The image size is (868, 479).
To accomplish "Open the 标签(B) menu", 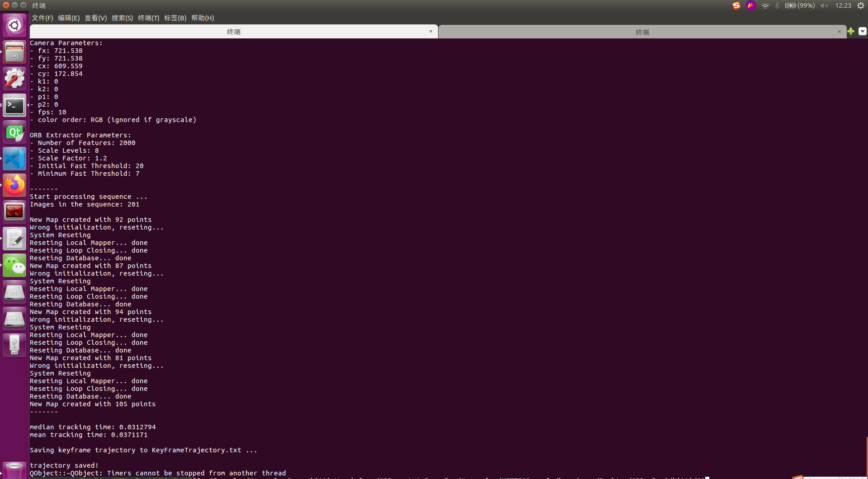I will pos(175,18).
